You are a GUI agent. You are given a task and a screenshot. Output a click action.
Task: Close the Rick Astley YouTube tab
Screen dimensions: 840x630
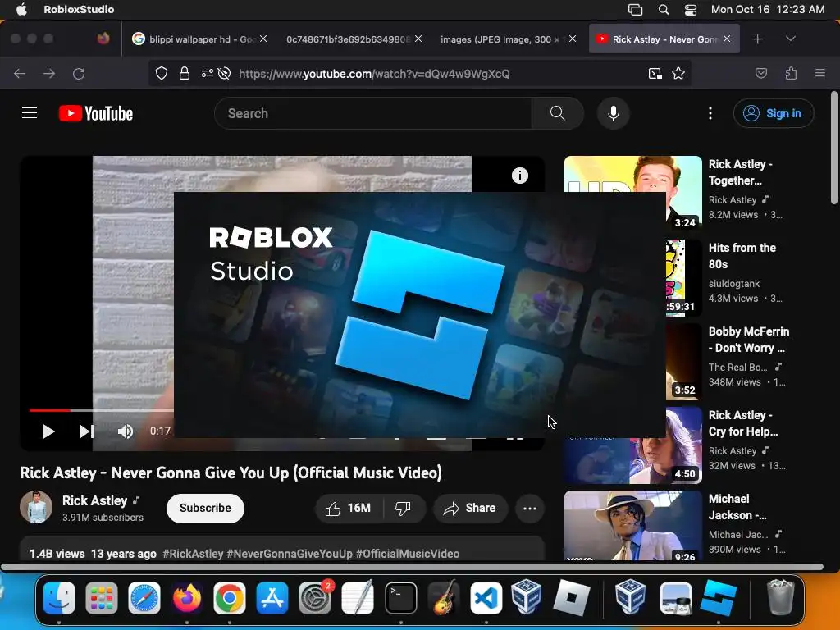coord(727,39)
